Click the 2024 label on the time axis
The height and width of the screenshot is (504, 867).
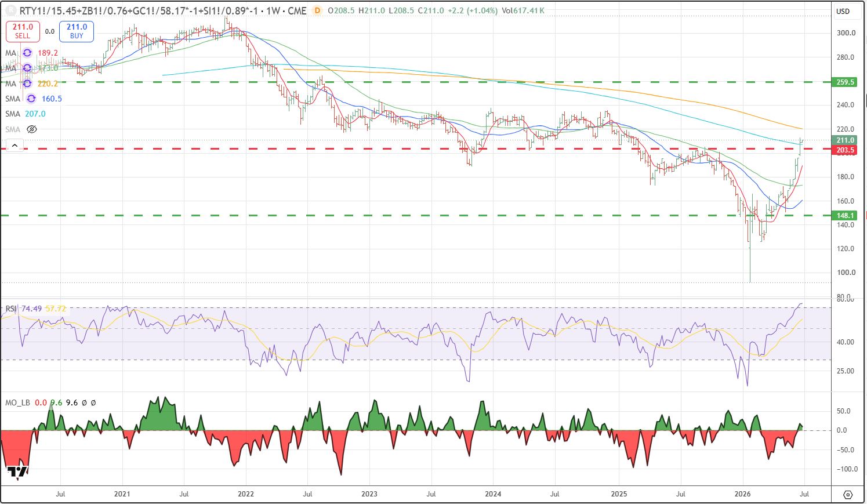point(494,494)
